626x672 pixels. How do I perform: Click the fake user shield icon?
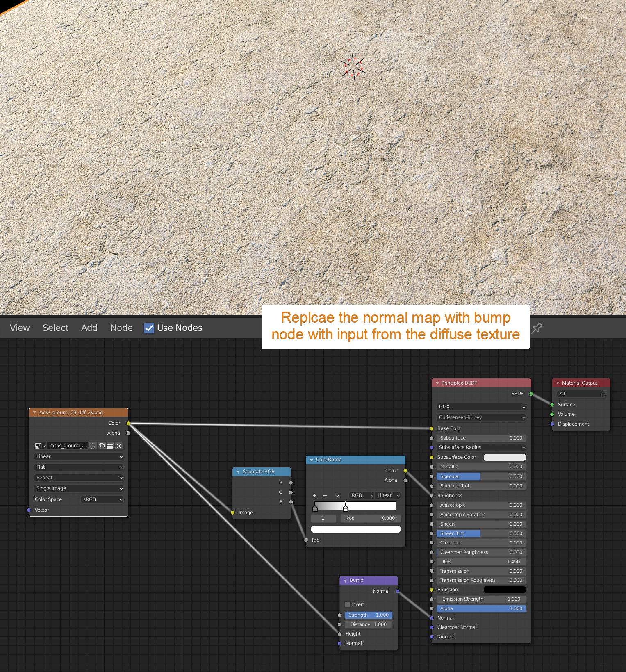93,446
